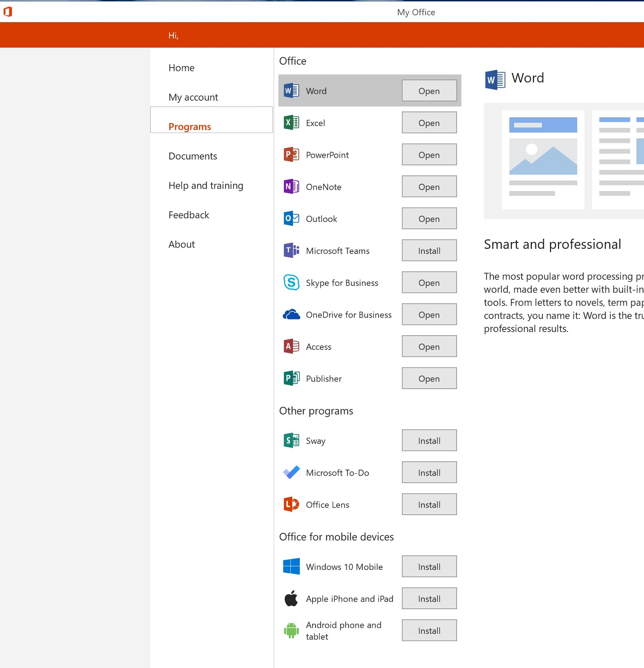This screenshot has width=644, height=668.
Task: Open OneDrive for Business
Action: click(x=429, y=314)
